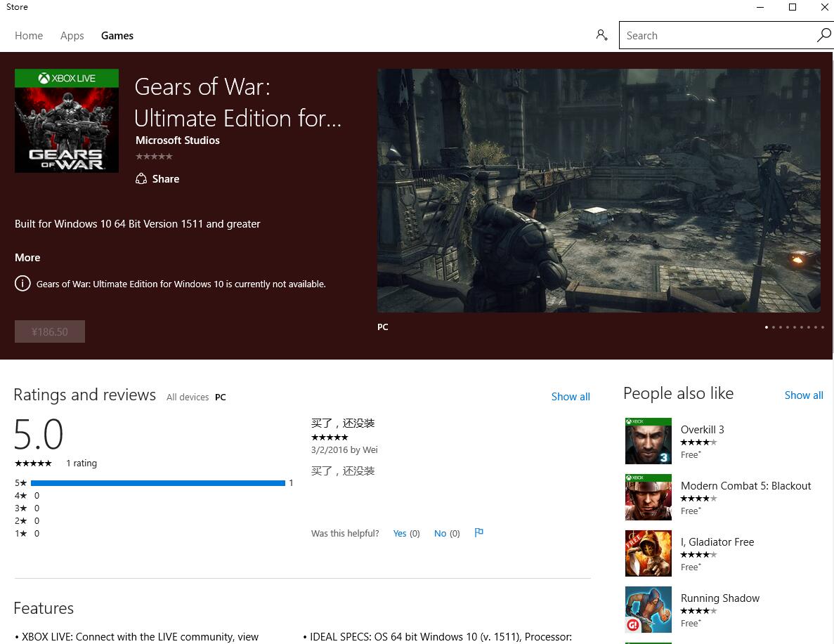Viewport: 834px width, 644px height.
Task: Switch to the Apps tab
Action: coord(72,36)
